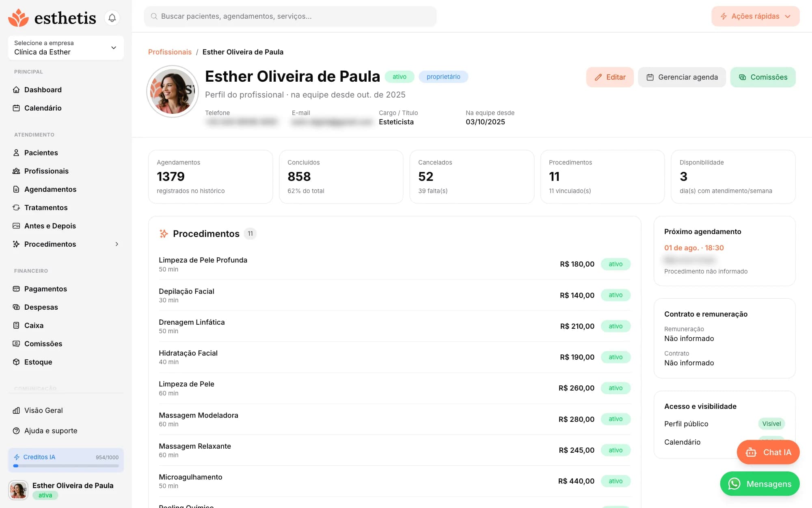Viewport: 812px width, 508px height.
Task: Expand Procedimentos submenu chevron in sidebar
Action: point(117,244)
